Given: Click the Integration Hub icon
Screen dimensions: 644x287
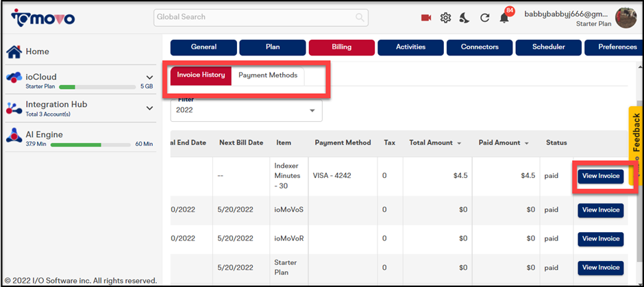Looking at the screenshot, I should click(x=14, y=108).
